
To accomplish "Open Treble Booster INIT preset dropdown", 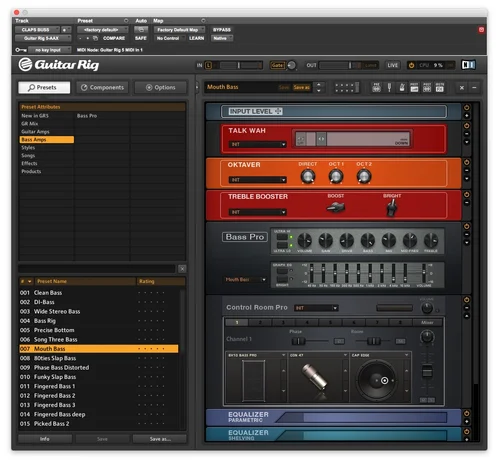I will tap(257, 212).
